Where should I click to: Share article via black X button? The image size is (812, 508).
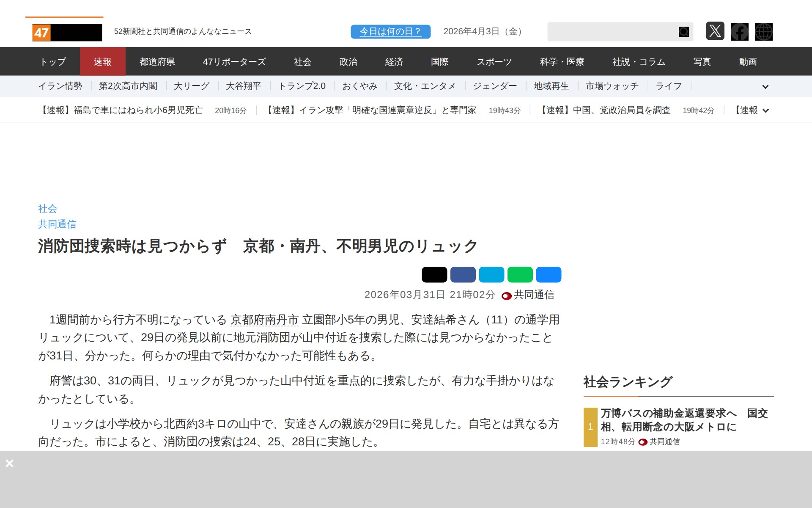[x=434, y=275]
